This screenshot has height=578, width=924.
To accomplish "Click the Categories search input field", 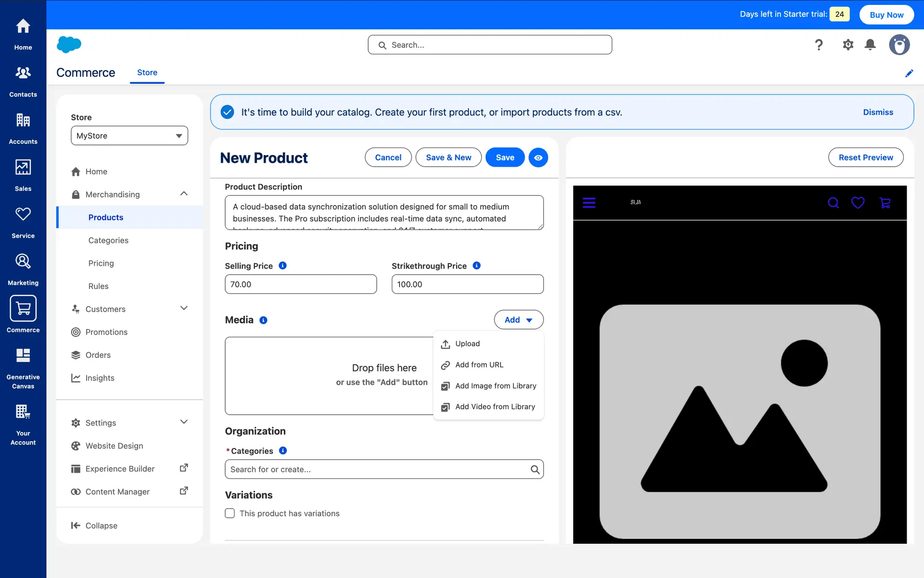I will [x=378, y=469].
